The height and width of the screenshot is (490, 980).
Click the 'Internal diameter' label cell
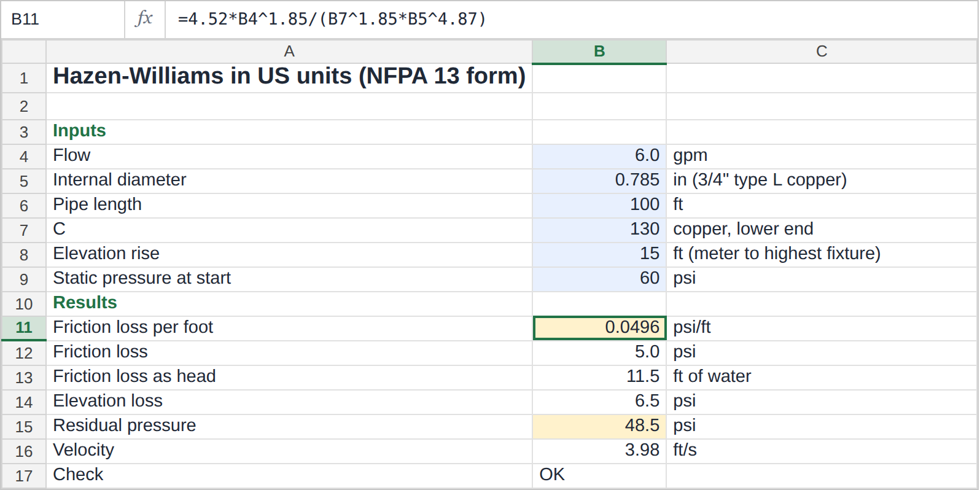pyautogui.click(x=289, y=181)
